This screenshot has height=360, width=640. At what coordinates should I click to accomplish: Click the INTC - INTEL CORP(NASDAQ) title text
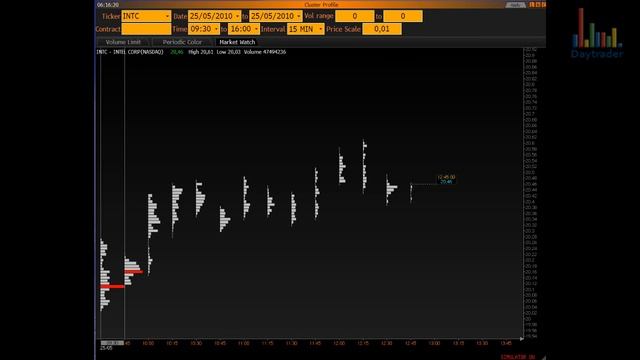point(130,52)
